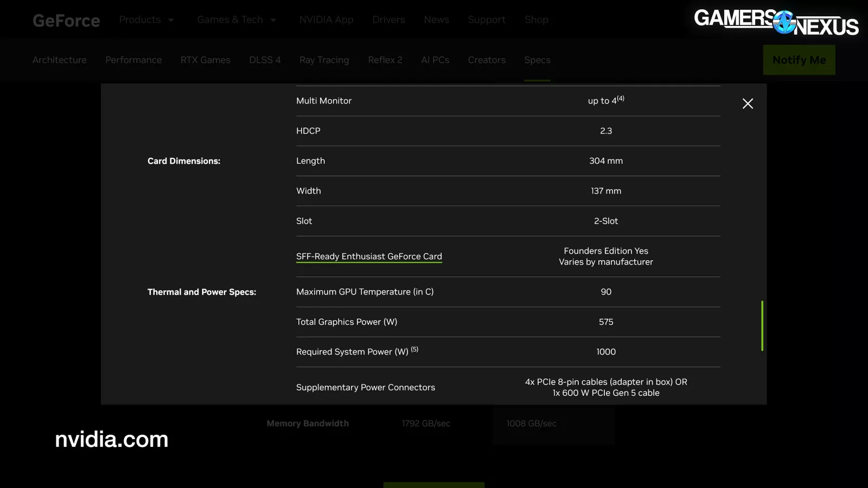Close the specs popup with X icon

[x=748, y=104]
